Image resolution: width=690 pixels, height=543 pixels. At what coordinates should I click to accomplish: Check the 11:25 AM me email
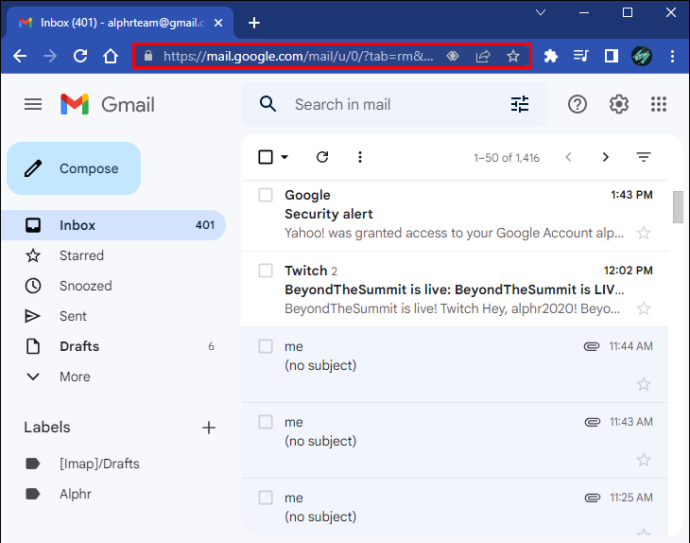[265, 497]
